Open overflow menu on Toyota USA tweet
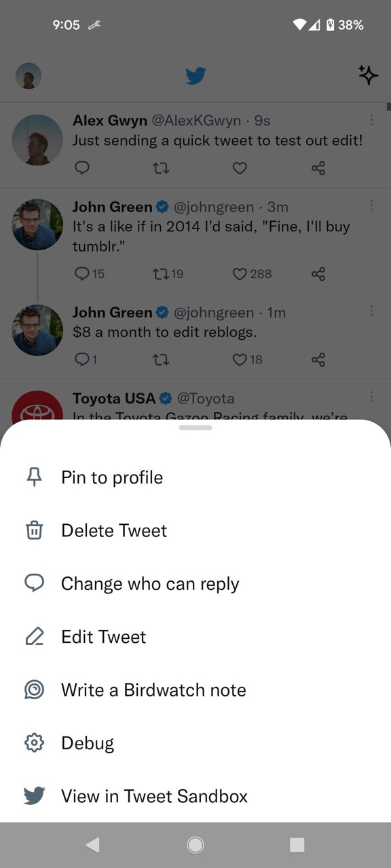The height and width of the screenshot is (868, 391). click(x=371, y=397)
